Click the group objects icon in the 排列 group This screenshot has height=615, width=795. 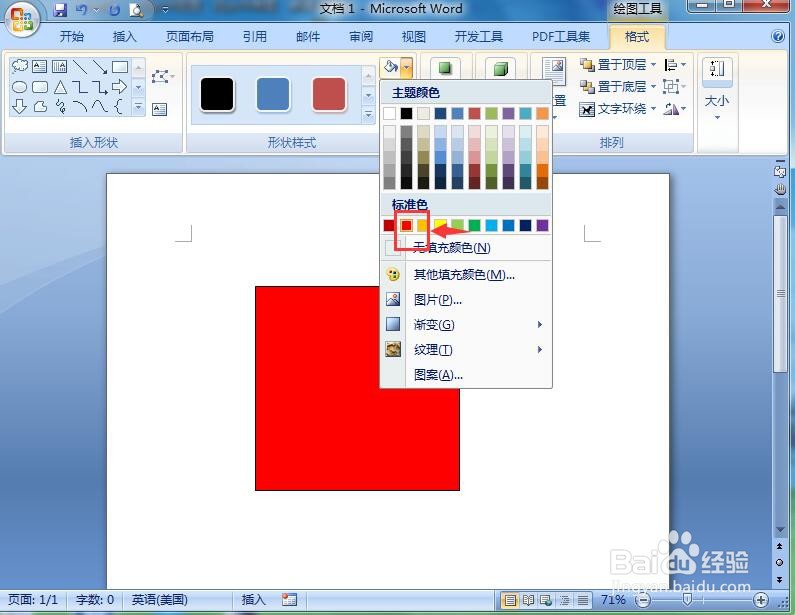[x=673, y=87]
